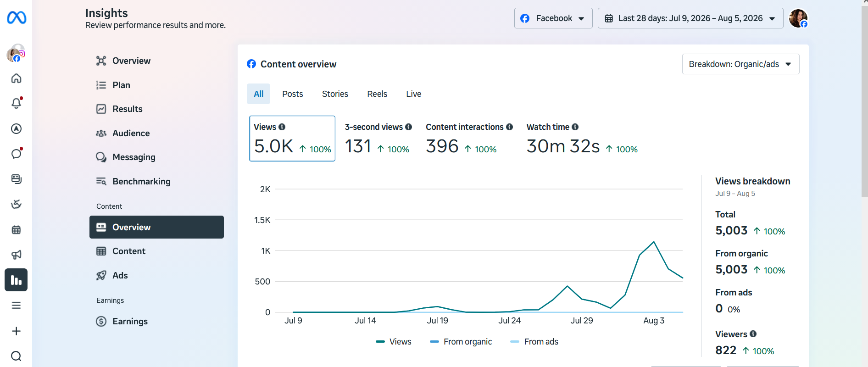Switch to the Stories tab
868x367 pixels.
(335, 94)
